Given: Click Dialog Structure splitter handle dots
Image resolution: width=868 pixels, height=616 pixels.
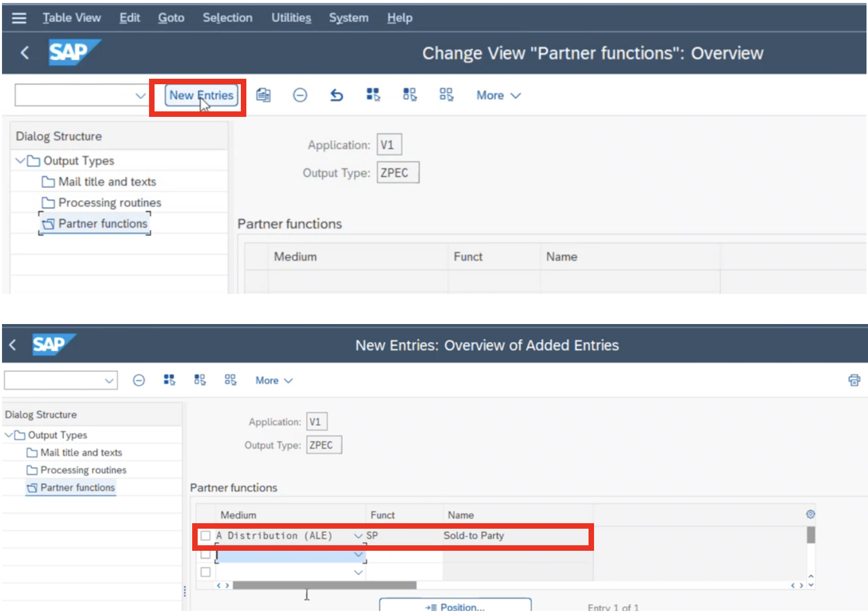Looking at the screenshot, I should (185, 591).
